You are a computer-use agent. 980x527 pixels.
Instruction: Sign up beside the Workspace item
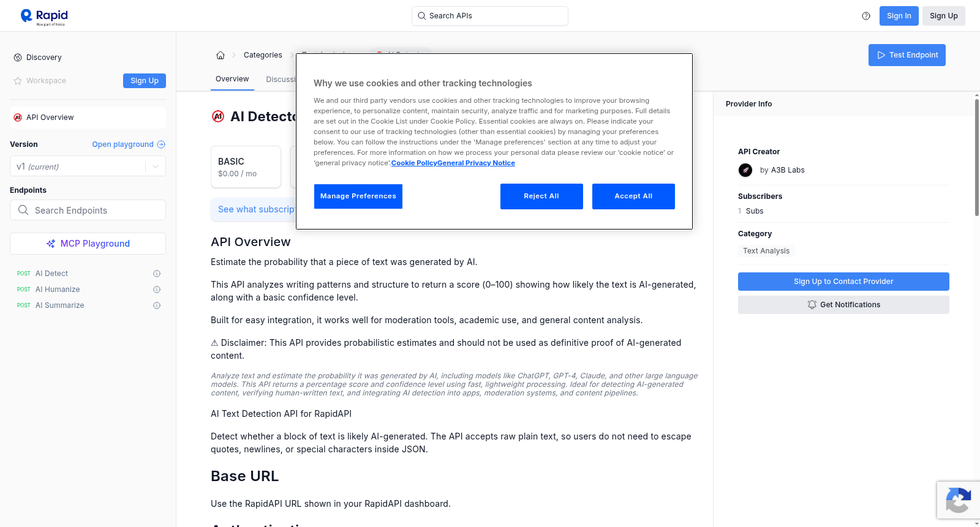point(145,81)
